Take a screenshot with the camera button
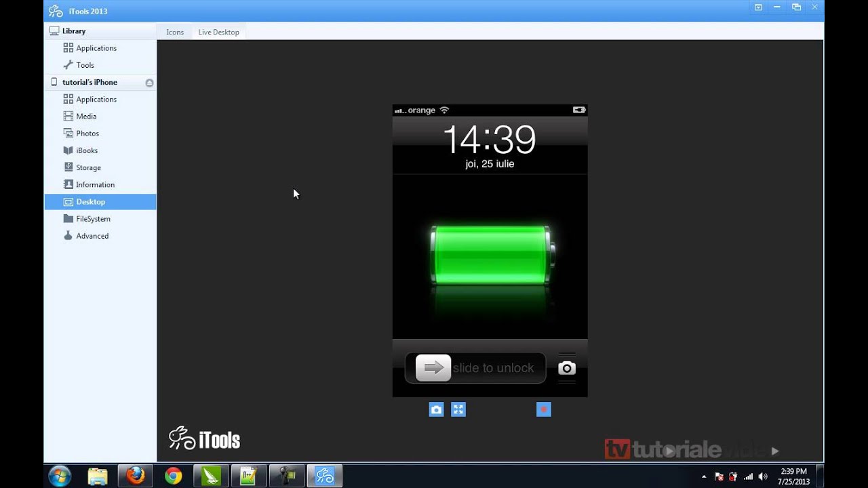 click(x=437, y=409)
